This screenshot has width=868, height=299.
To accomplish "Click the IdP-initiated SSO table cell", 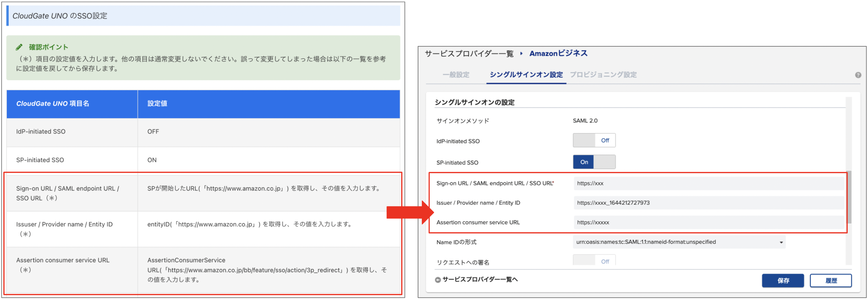I will click(x=72, y=132).
